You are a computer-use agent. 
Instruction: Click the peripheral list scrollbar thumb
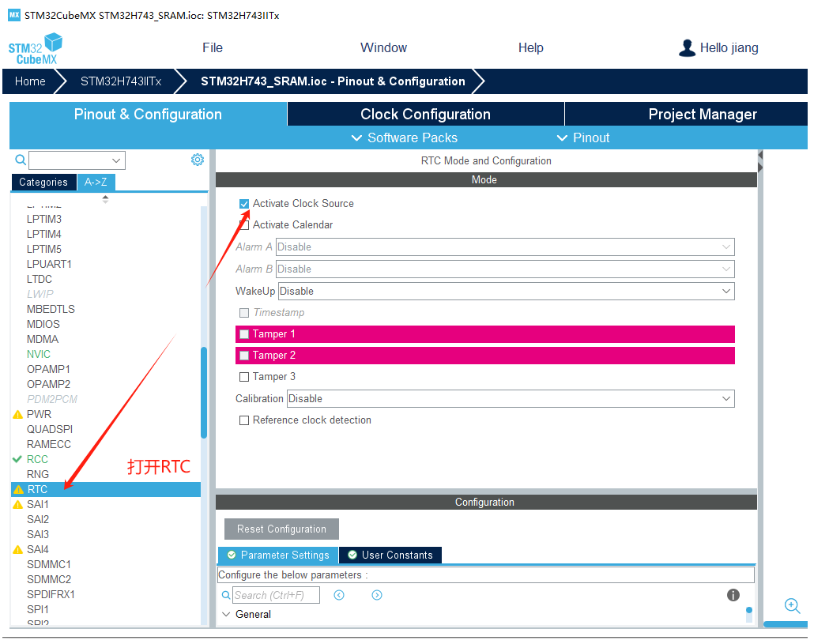coord(204,392)
